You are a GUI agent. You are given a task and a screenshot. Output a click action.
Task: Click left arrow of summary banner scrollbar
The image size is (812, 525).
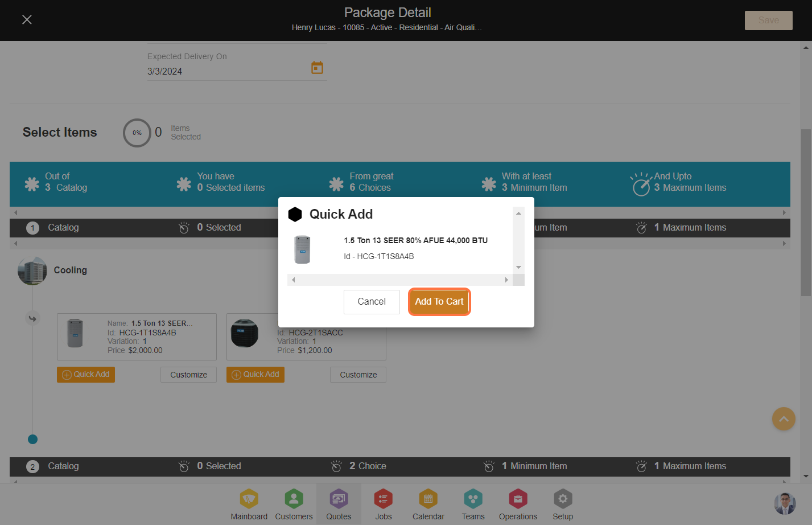[x=16, y=213]
